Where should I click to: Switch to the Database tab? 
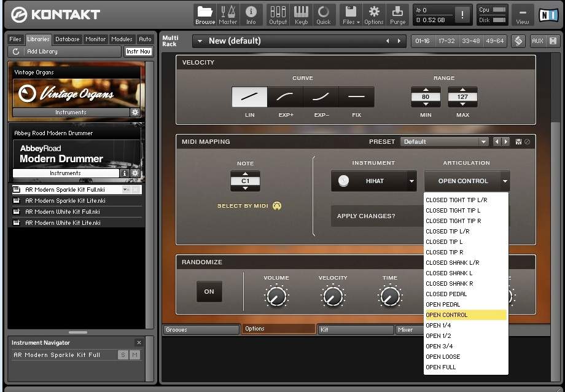click(68, 39)
